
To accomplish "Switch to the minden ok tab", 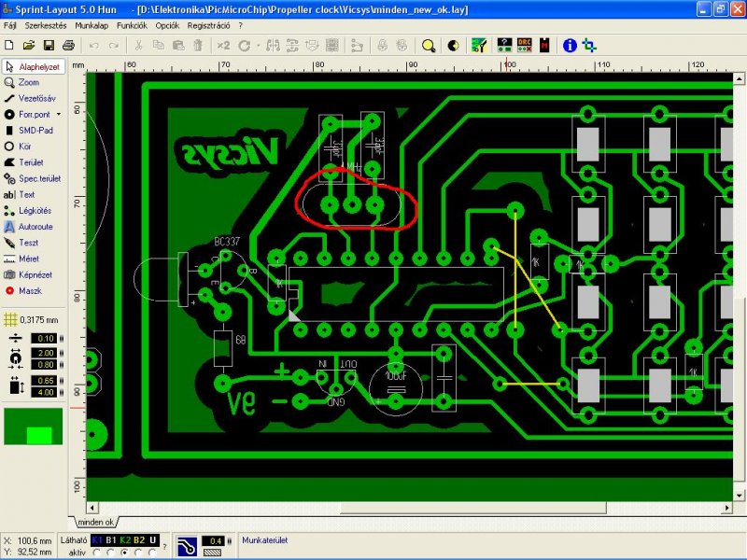I will (x=96, y=522).
